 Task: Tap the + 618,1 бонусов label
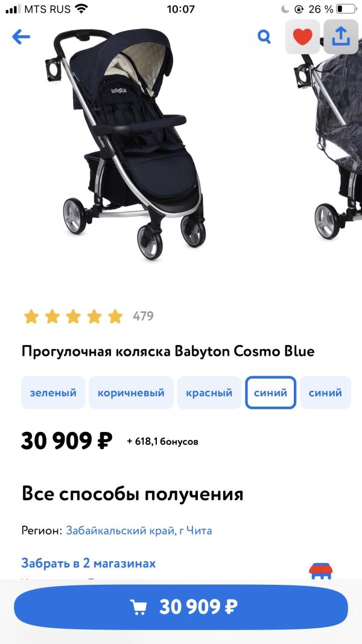pyautogui.click(x=163, y=442)
